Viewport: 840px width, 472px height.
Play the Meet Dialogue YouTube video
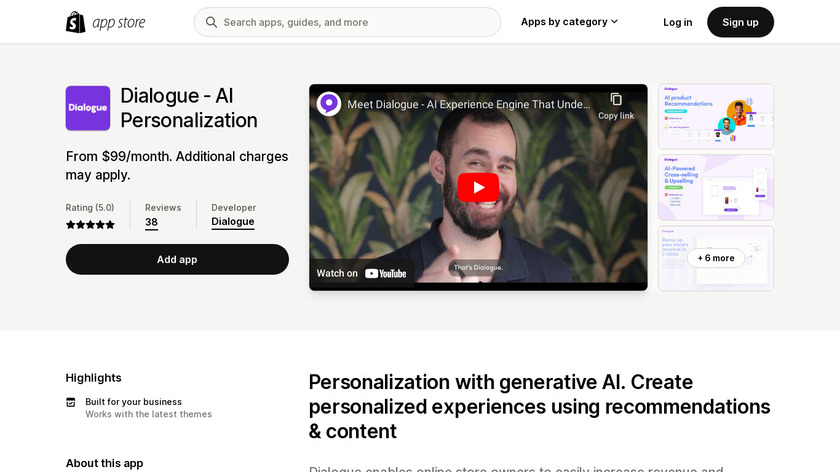[x=478, y=188]
